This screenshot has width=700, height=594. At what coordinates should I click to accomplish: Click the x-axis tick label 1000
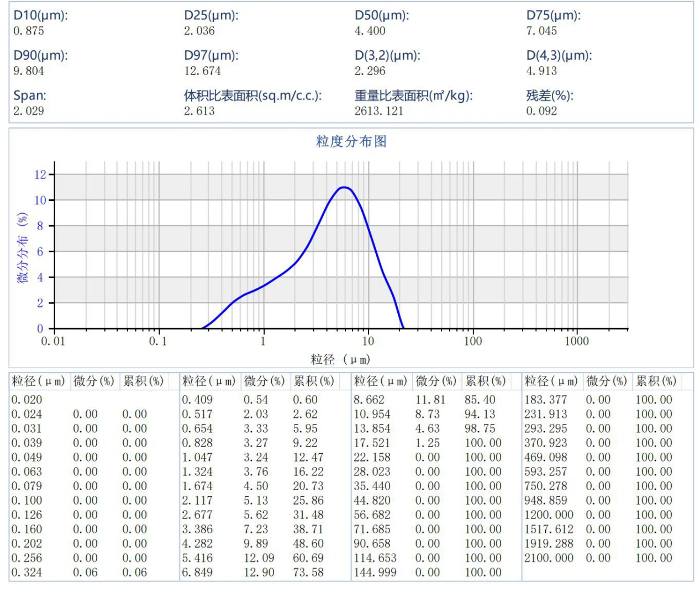click(x=576, y=341)
